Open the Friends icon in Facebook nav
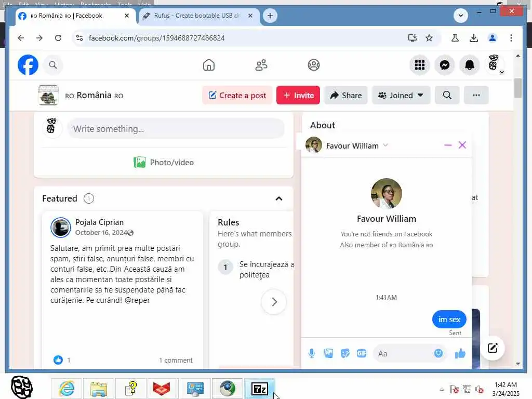Image resolution: width=532 pixels, height=399 pixels. tap(261, 65)
